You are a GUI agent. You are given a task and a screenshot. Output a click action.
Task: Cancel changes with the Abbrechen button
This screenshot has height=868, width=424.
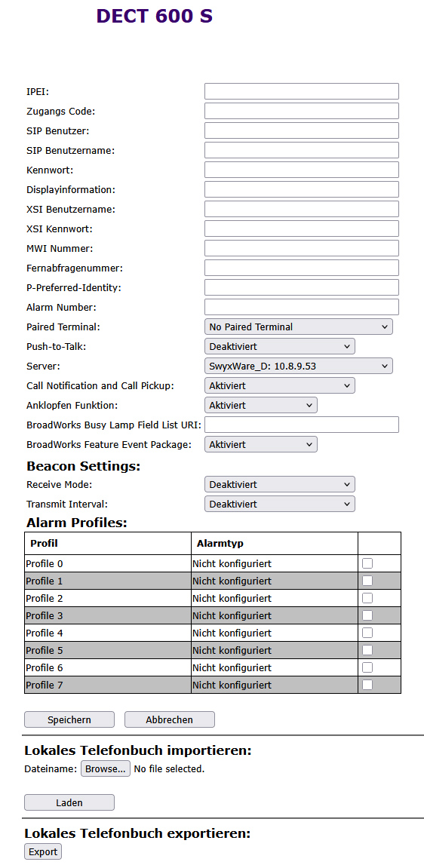170,719
